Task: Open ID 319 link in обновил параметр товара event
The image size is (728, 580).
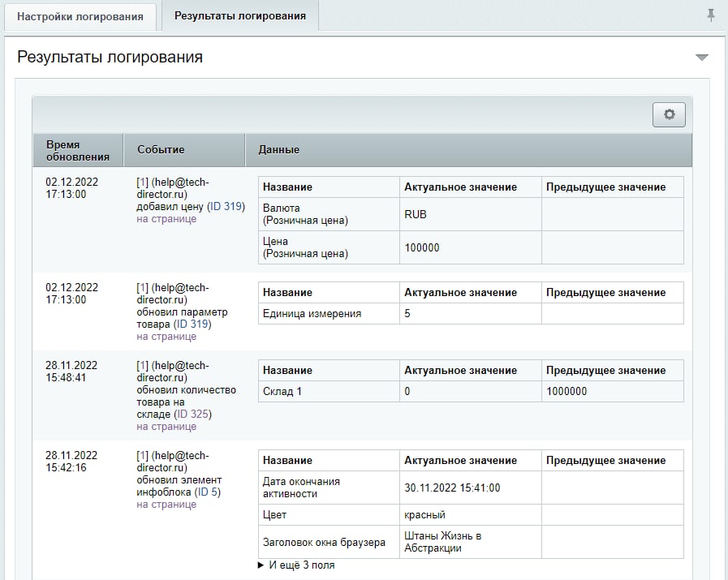Action: tap(193, 324)
